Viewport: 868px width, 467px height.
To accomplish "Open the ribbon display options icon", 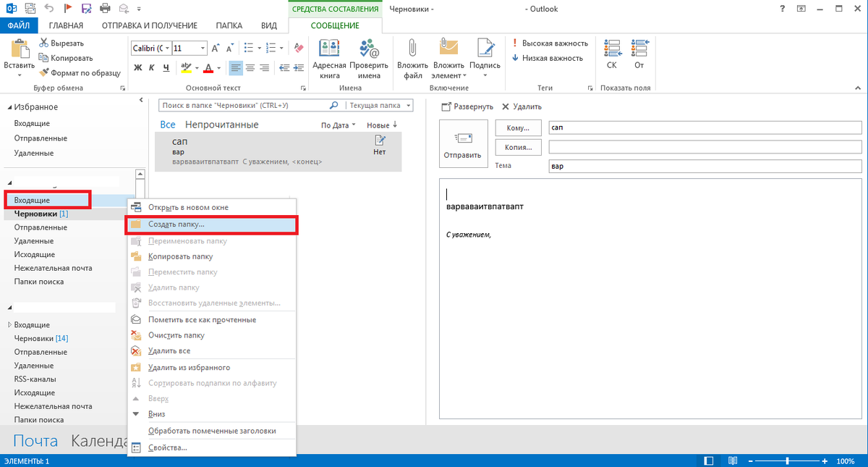I will pos(801,8).
